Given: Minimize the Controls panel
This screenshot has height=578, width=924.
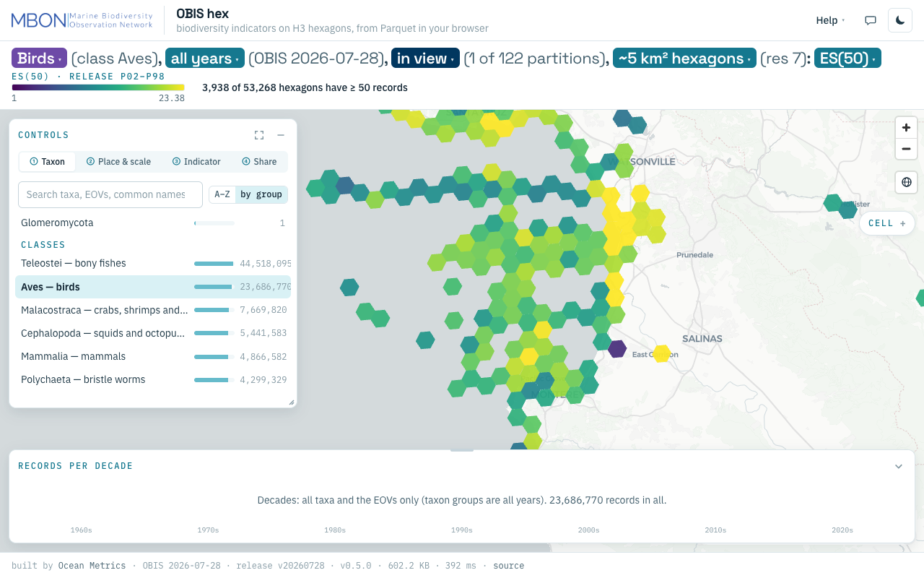Looking at the screenshot, I should [281, 135].
